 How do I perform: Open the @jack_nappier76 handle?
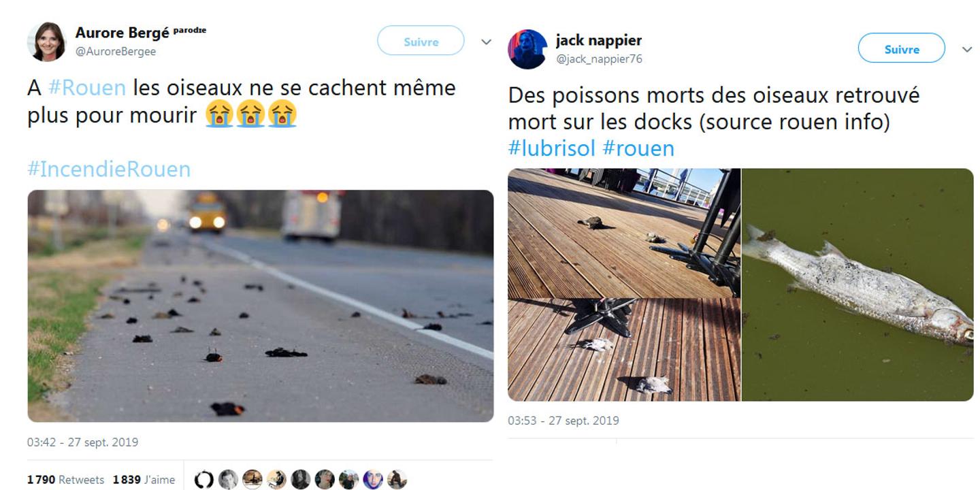[599, 59]
